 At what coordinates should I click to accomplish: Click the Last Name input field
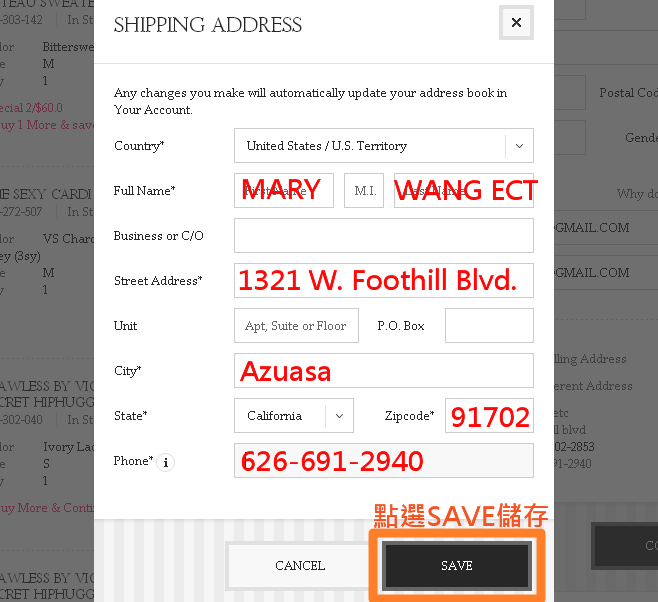[x=464, y=190]
